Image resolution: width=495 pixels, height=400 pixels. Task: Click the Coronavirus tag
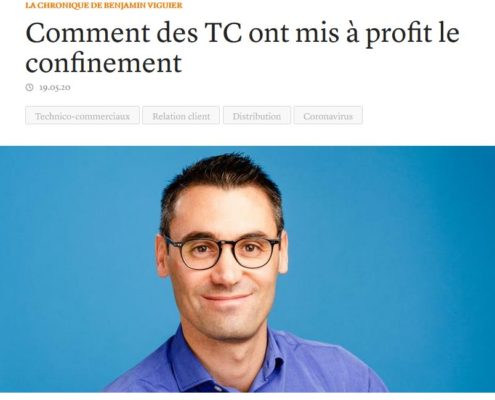(328, 115)
